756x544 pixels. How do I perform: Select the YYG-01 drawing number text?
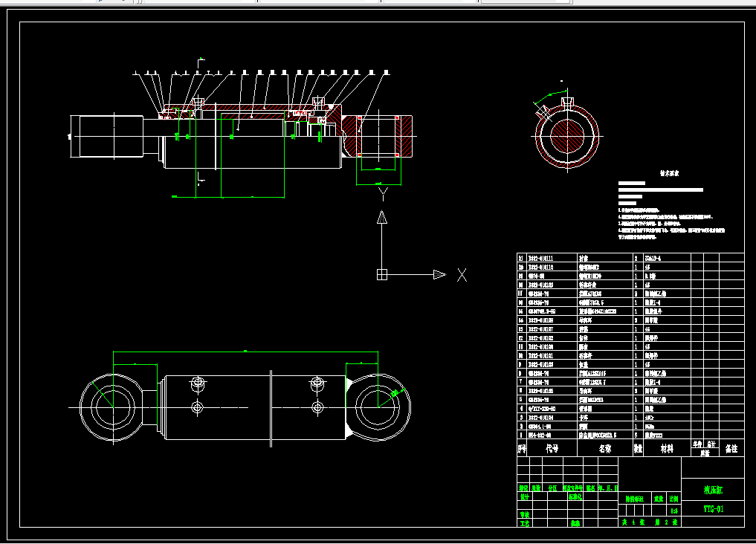[713, 509]
